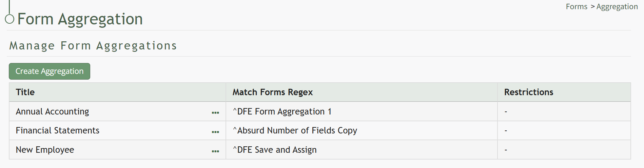Image resolution: width=644 pixels, height=168 pixels.
Task: Open the Financial Statements row ellipsis menu
Action: pos(215,132)
